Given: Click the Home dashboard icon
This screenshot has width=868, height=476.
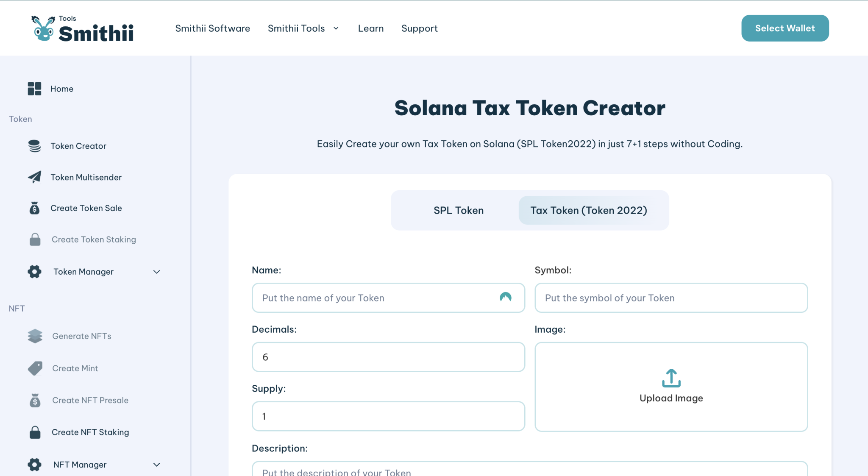Looking at the screenshot, I should 34,89.
